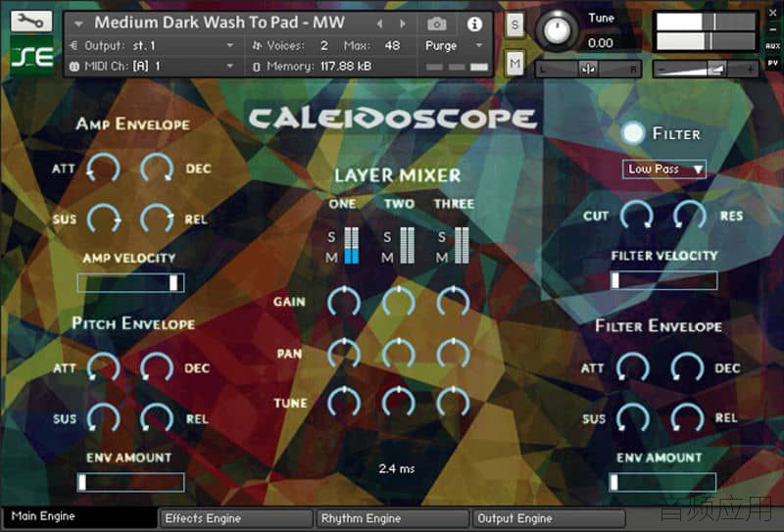Adjust Amp Envelope ATT knob

(x=103, y=168)
